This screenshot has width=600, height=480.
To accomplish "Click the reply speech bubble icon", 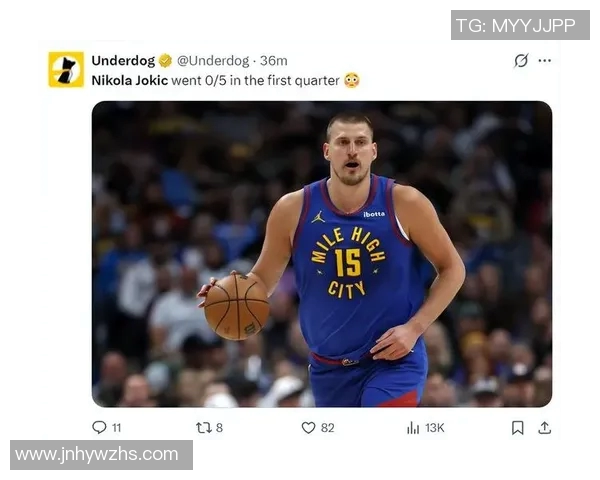I will (x=99, y=427).
